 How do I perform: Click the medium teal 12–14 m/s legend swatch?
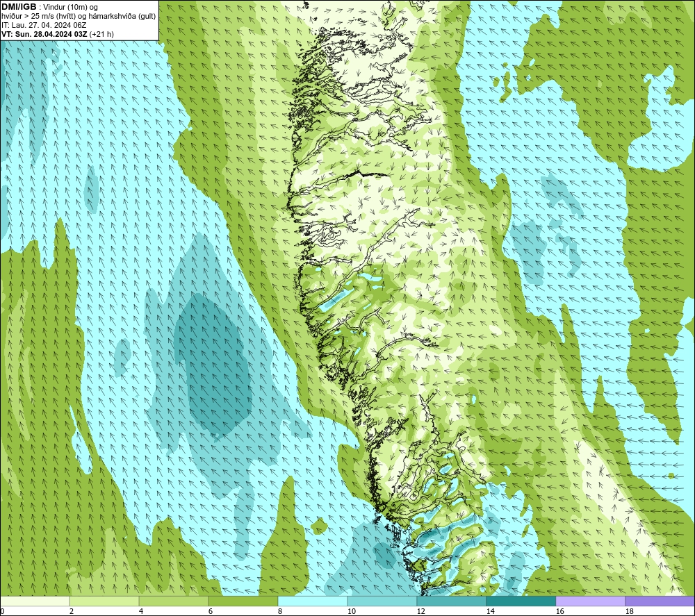(x=451, y=601)
